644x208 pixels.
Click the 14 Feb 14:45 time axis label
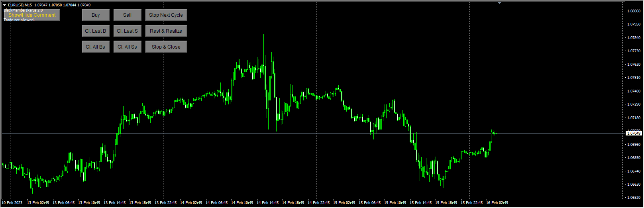(x=268, y=203)
